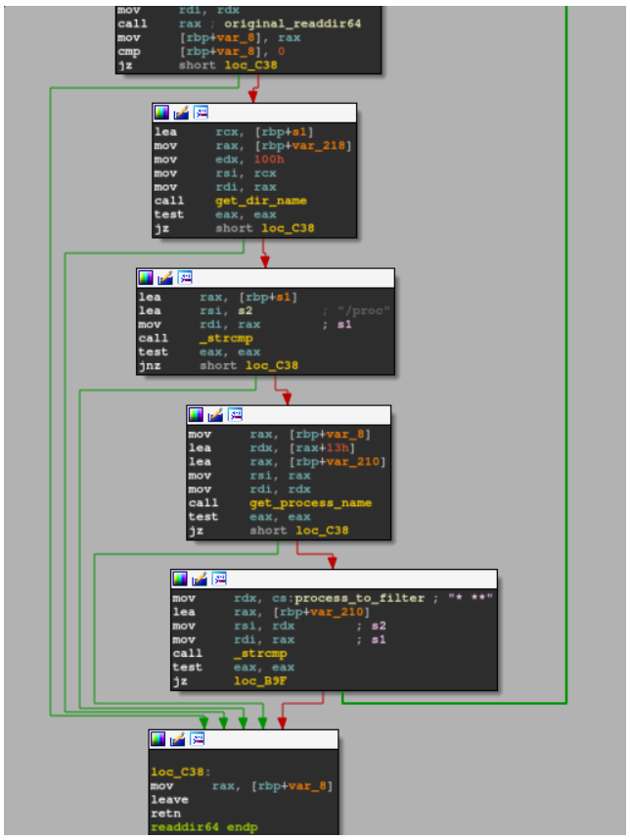This screenshot has height=840, width=630.
Task: Set node color for "/proc" strcmp block
Action: [146, 278]
